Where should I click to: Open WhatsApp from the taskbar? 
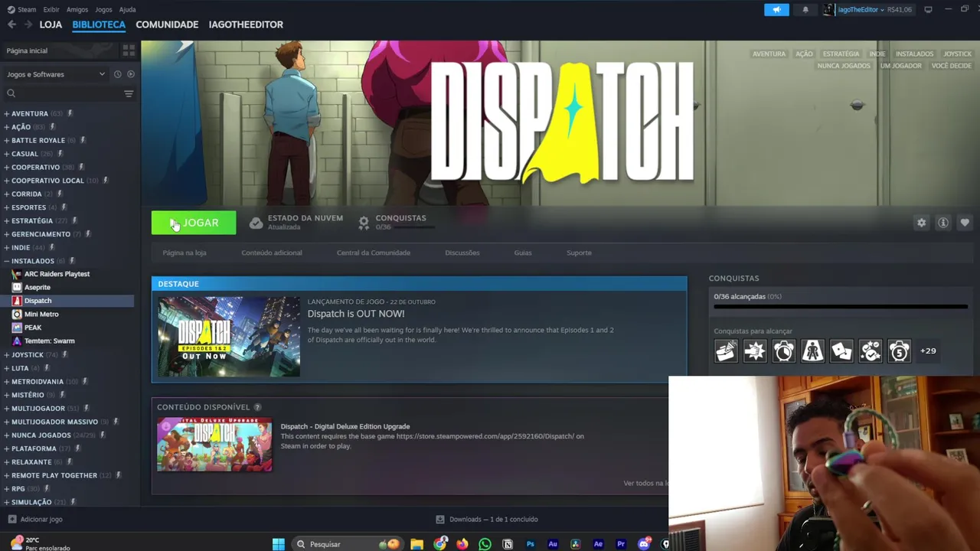(485, 544)
